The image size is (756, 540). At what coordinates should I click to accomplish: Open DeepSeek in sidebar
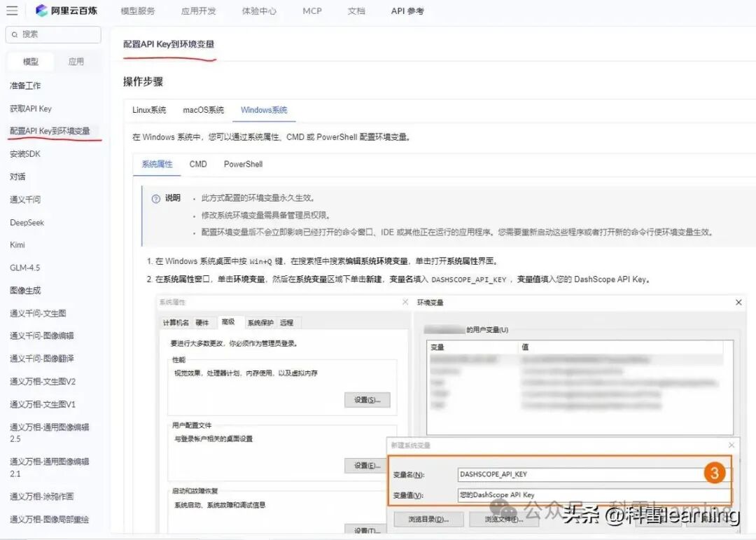(x=27, y=223)
